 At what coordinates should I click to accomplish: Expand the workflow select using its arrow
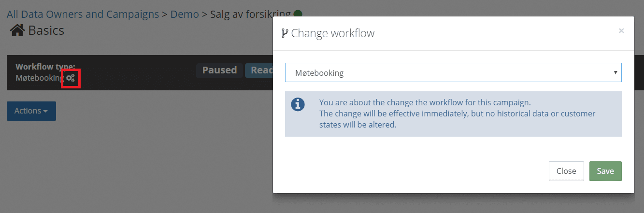click(x=615, y=72)
